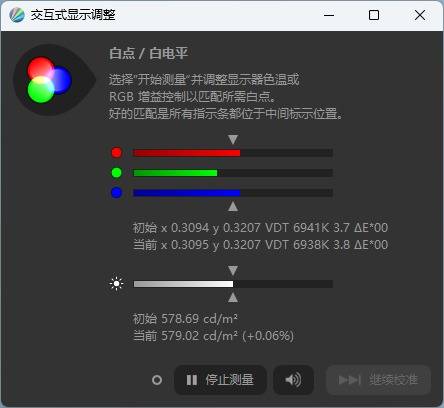This screenshot has height=408, width=444.
Task: Maximize the 交互式显示调整 window
Action: point(374,15)
